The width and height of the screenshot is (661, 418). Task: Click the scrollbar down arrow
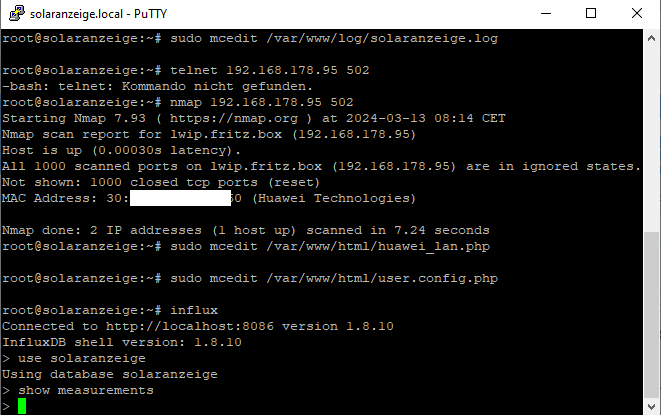pos(652,407)
